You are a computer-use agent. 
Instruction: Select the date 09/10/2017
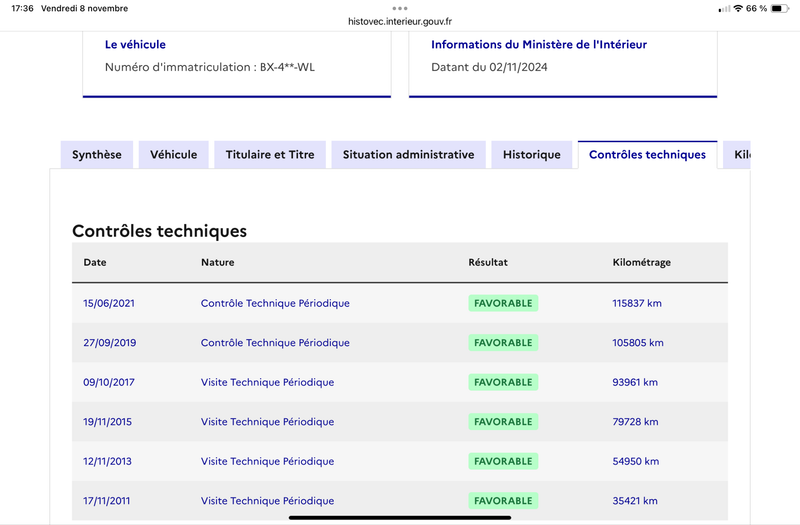[109, 382]
